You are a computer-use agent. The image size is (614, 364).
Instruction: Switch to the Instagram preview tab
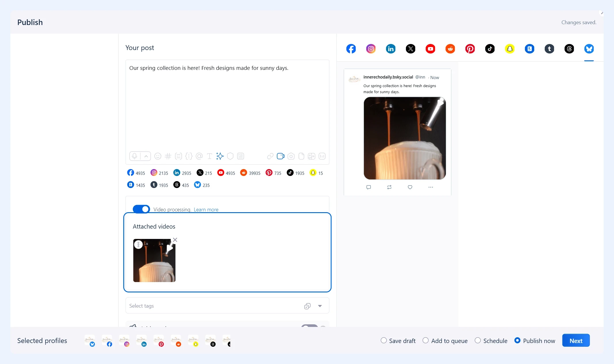[371, 49]
